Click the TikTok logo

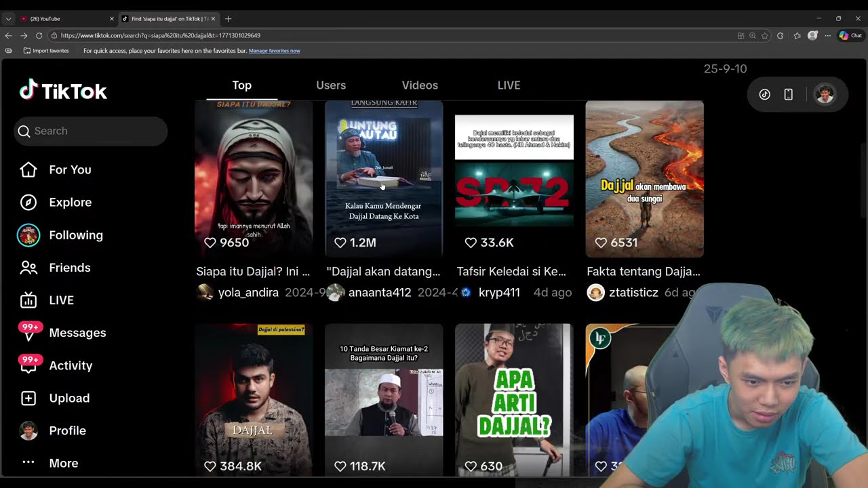click(63, 91)
